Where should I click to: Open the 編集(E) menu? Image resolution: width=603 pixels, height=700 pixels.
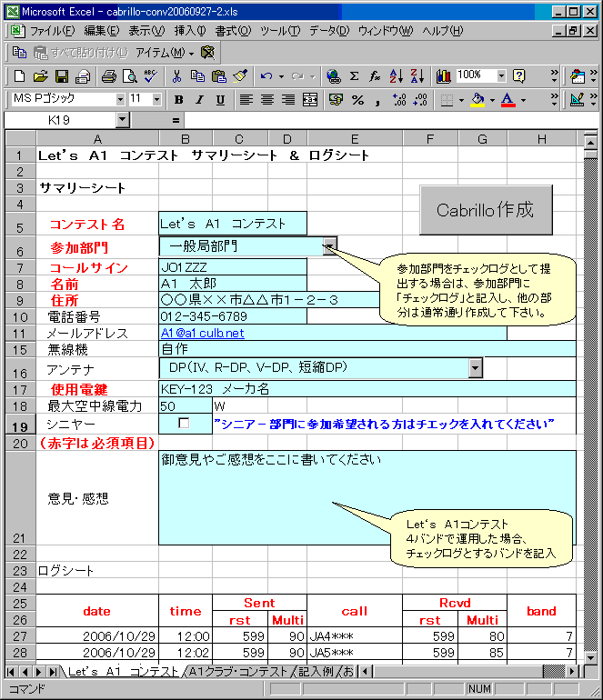(x=101, y=31)
